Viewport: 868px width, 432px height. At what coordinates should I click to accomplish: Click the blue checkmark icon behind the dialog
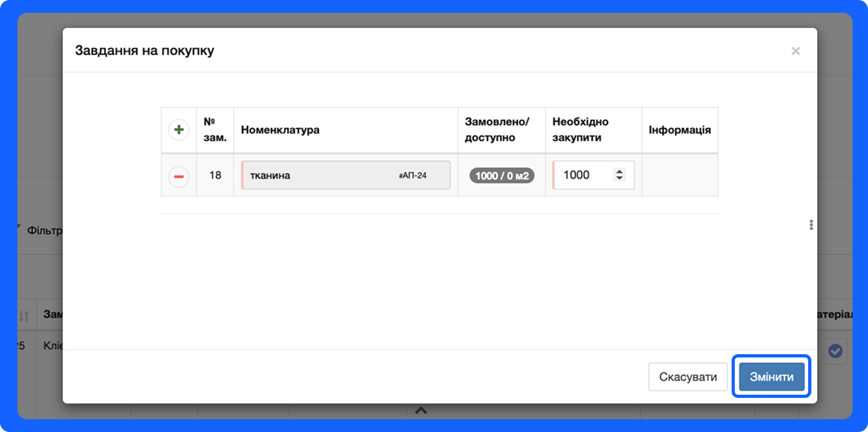pos(835,351)
